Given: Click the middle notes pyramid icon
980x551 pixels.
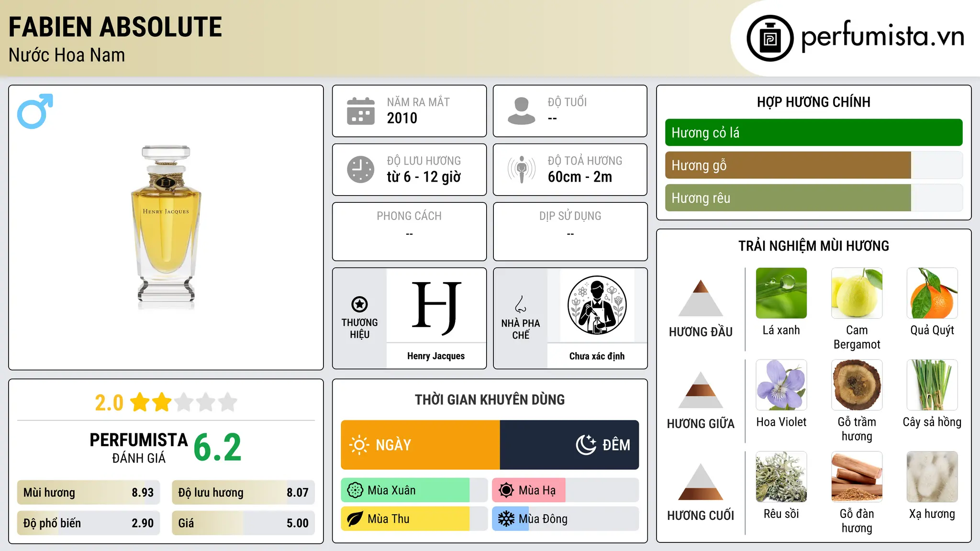Looking at the screenshot, I should [x=701, y=390].
